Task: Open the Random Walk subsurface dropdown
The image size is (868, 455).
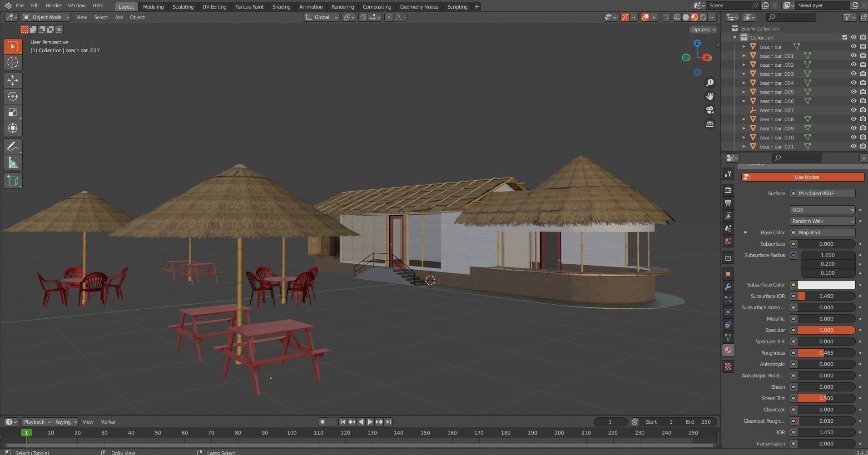Action: click(x=822, y=221)
